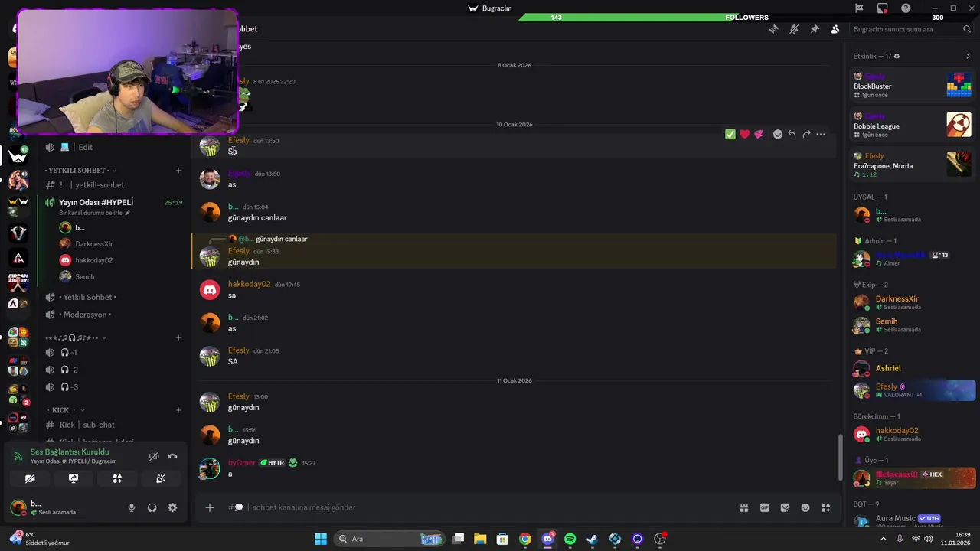The width and height of the screenshot is (980, 551).
Task: Open add reaction emoji picker on message
Action: pos(778,134)
